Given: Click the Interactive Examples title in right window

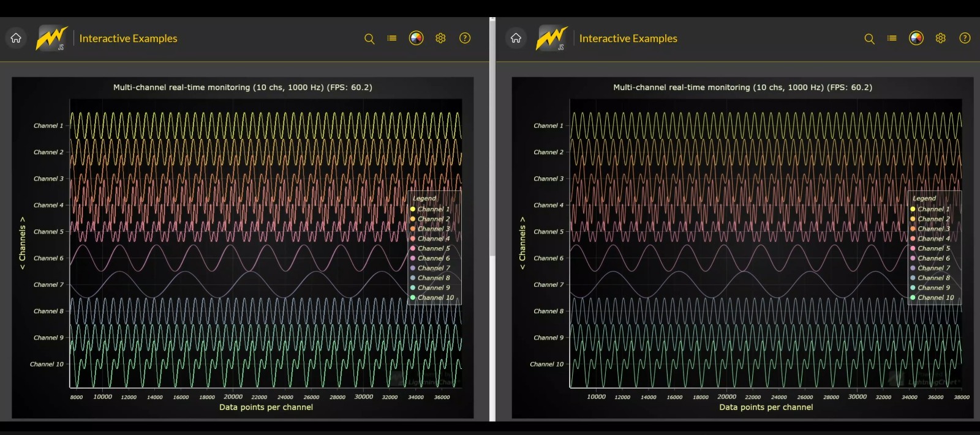Looking at the screenshot, I should (x=628, y=39).
